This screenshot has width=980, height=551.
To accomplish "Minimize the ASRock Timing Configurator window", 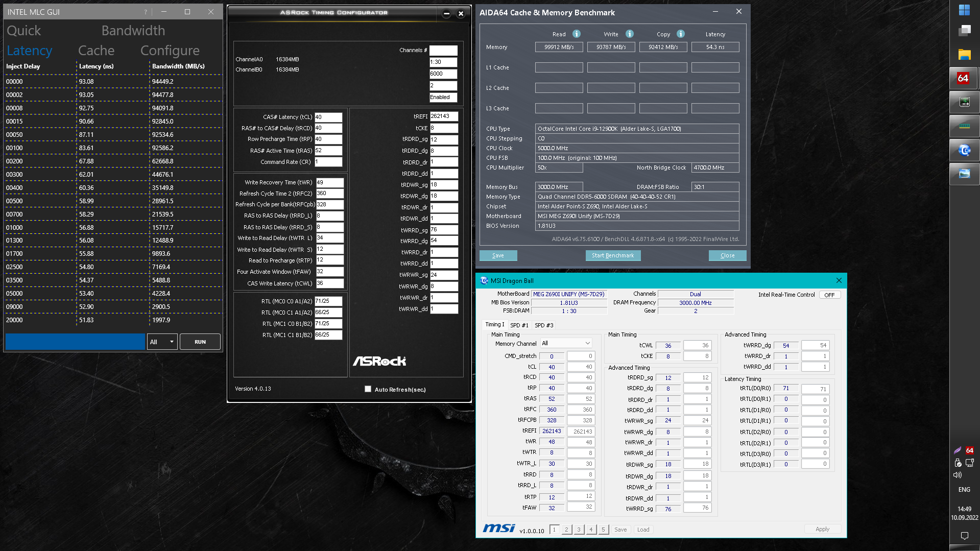I will click(x=446, y=14).
